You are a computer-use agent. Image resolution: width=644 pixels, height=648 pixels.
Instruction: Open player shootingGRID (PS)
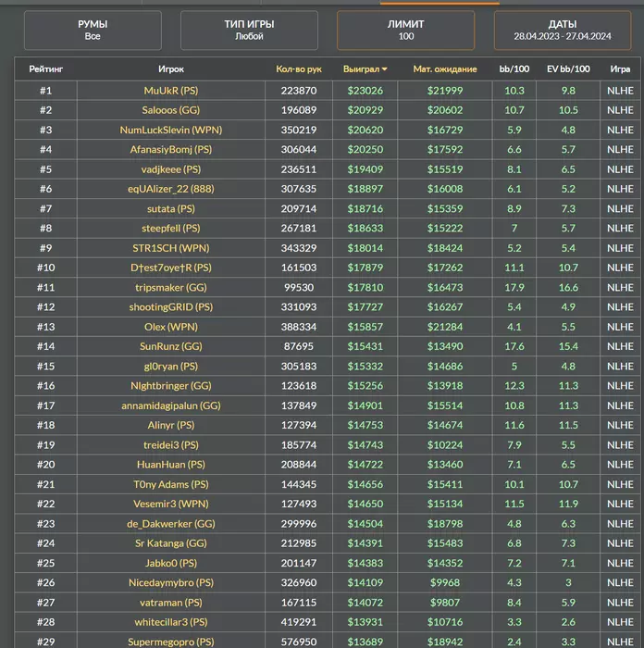click(x=171, y=306)
